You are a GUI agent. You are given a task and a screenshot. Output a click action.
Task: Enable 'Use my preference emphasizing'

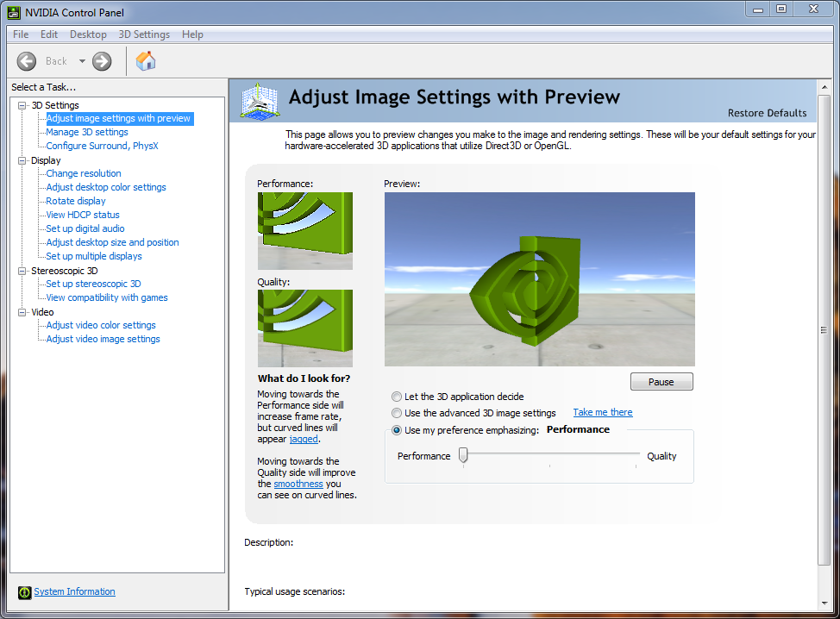click(396, 430)
